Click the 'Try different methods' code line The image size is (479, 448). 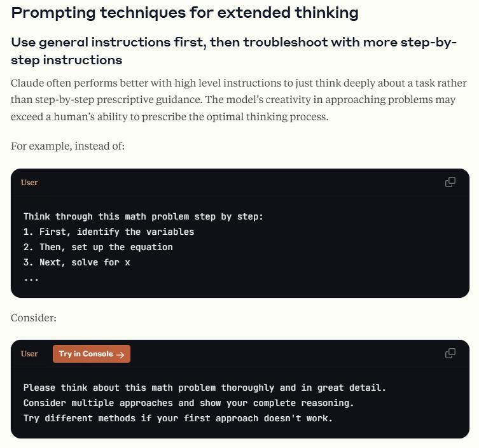click(177, 418)
